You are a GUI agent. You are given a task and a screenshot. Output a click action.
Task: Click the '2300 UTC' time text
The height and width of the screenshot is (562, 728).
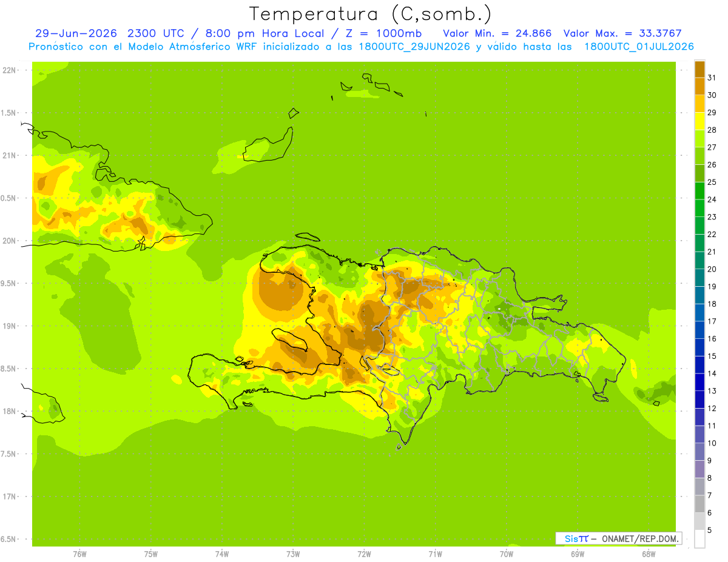[x=157, y=33]
